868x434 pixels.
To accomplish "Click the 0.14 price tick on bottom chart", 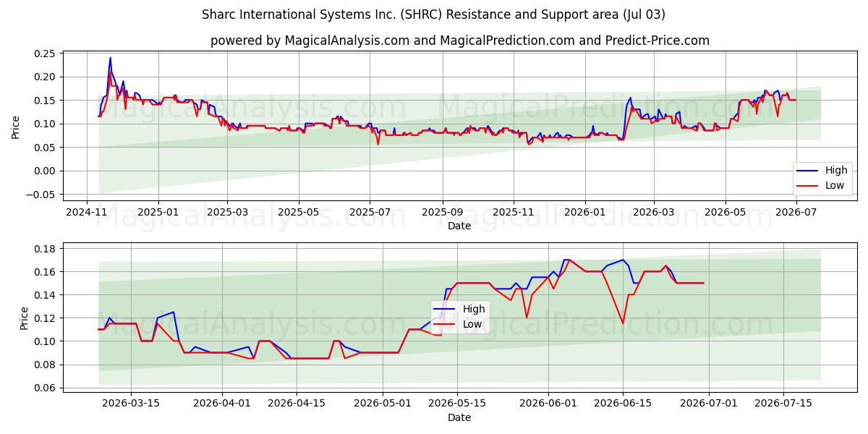I will (x=45, y=295).
